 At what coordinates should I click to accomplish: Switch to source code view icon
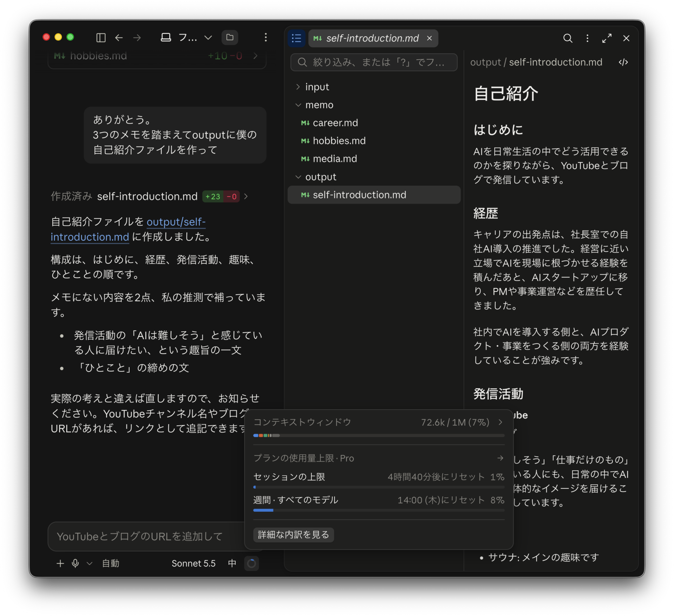coord(623,62)
